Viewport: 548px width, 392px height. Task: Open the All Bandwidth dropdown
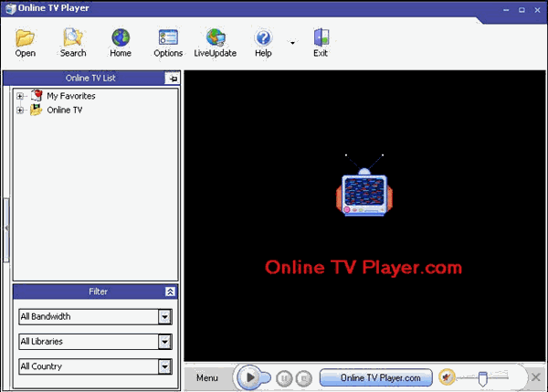point(164,317)
